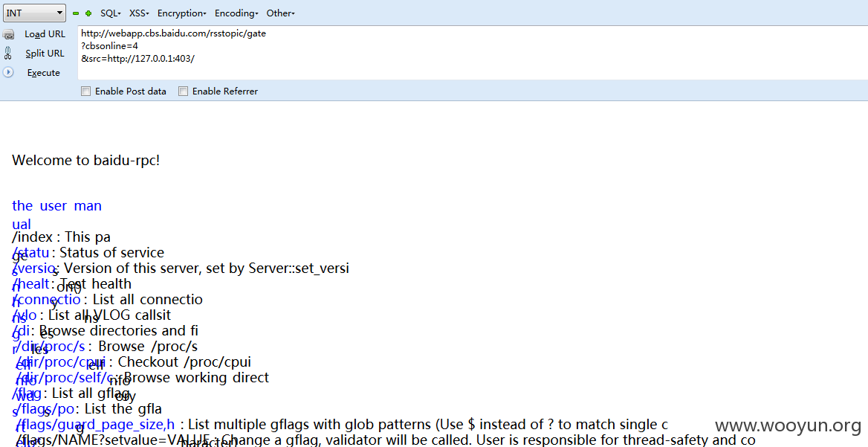The width and height of the screenshot is (868, 447).
Task: Enable the Referrer checkbox
Action: pyautogui.click(x=184, y=91)
